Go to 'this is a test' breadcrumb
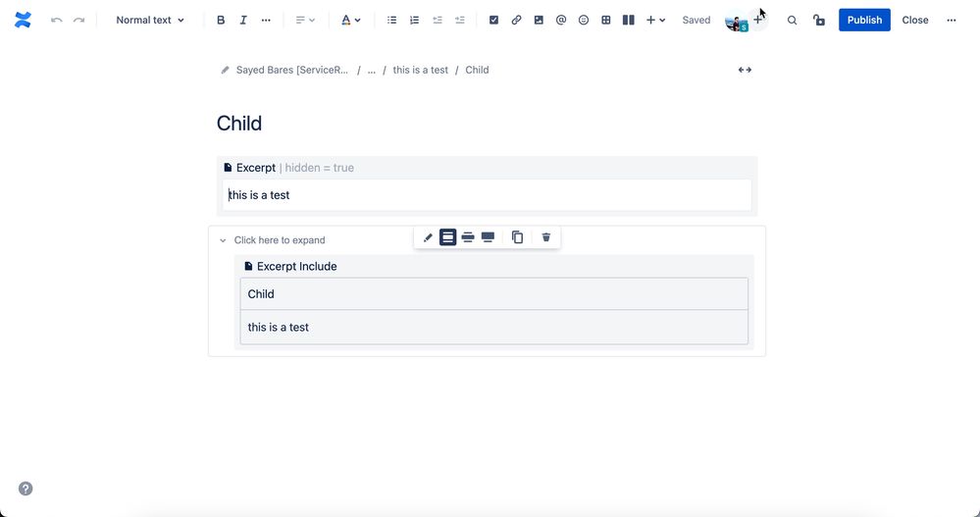980x517 pixels. pos(421,70)
